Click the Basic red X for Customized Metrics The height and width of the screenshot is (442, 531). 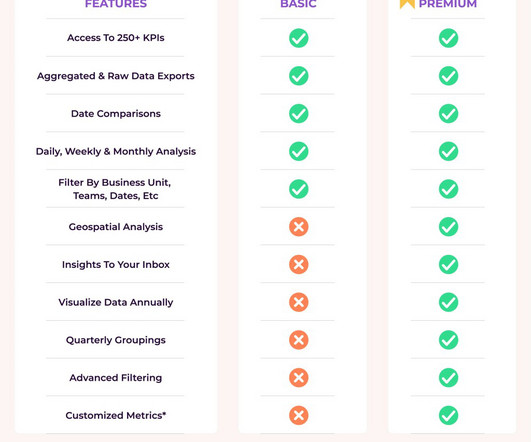299,415
